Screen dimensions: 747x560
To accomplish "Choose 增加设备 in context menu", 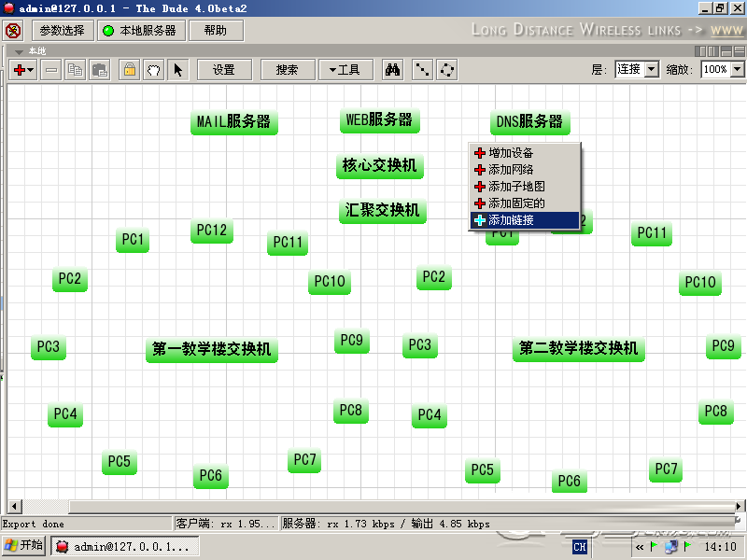I will (x=525, y=153).
